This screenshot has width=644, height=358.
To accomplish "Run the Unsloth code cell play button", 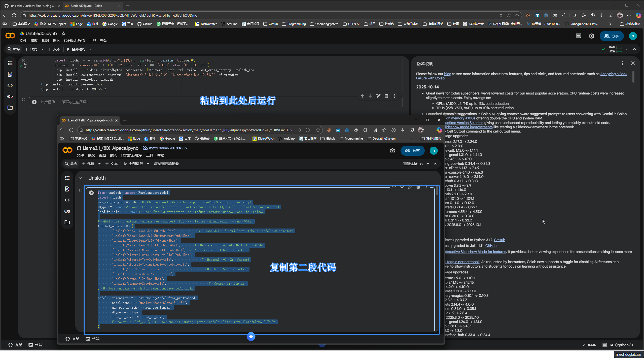I will click(x=91, y=193).
